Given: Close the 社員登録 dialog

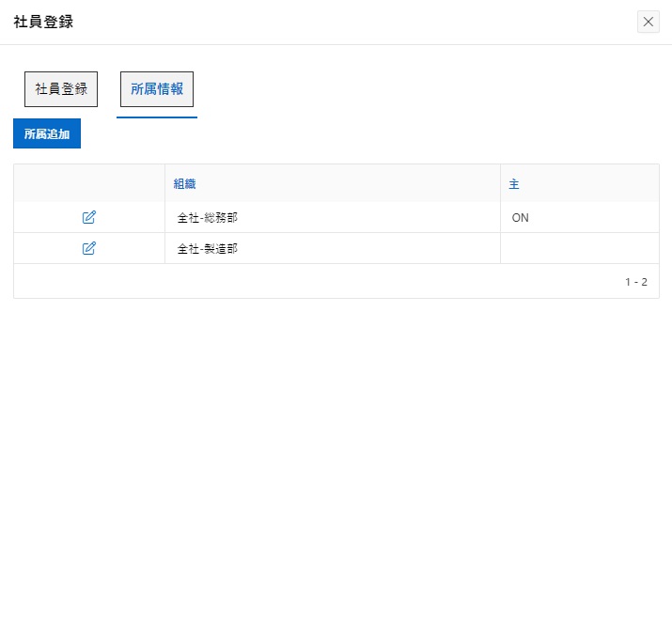Looking at the screenshot, I should (648, 22).
